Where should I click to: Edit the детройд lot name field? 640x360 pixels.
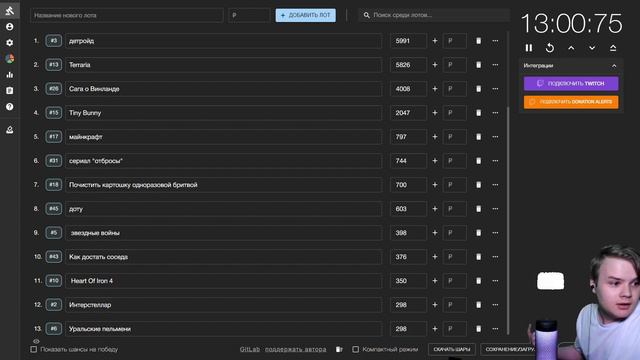tap(224, 41)
